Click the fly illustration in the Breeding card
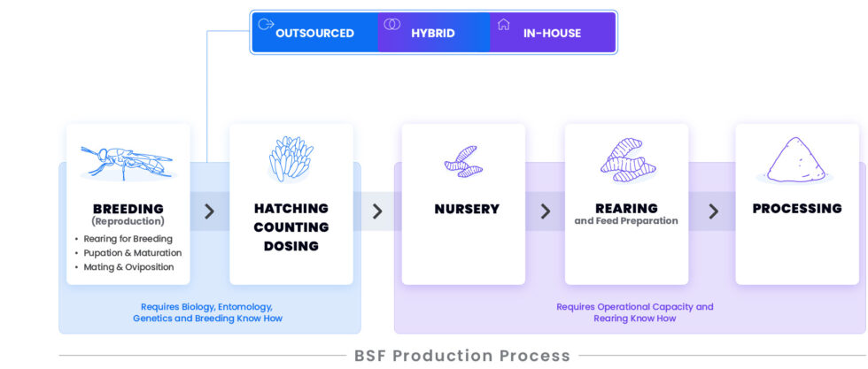This screenshot has height=369, width=868. tap(128, 163)
